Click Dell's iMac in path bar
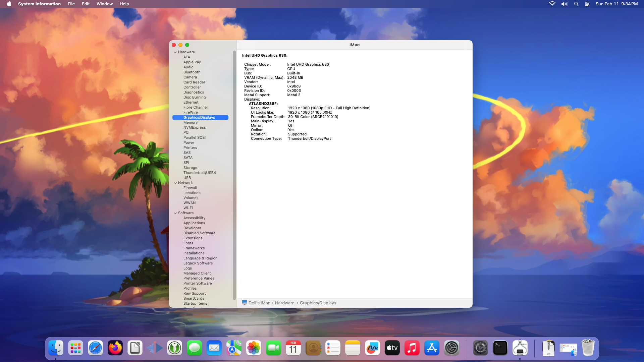This screenshot has width=644, height=362. pos(259,303)
